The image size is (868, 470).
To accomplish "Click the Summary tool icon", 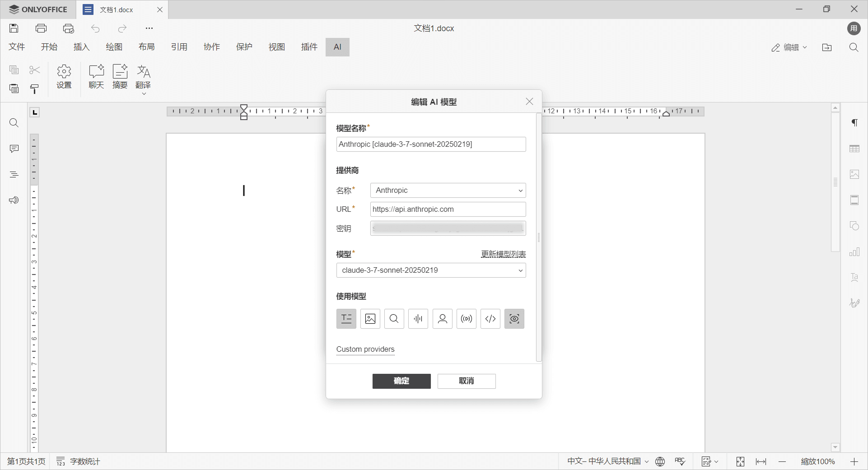I will [120, 76].
